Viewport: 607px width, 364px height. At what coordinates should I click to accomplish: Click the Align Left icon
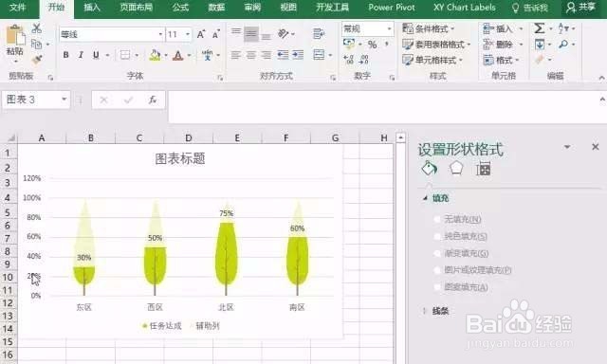point(236,55)
